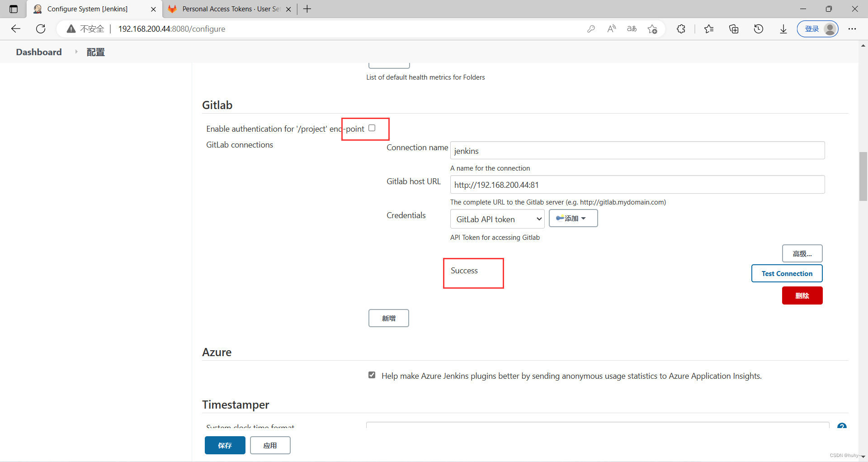This screenshot has height=462, width=868.
Task: Click 'List of default health metrics for Folders'
Action: 425,77
